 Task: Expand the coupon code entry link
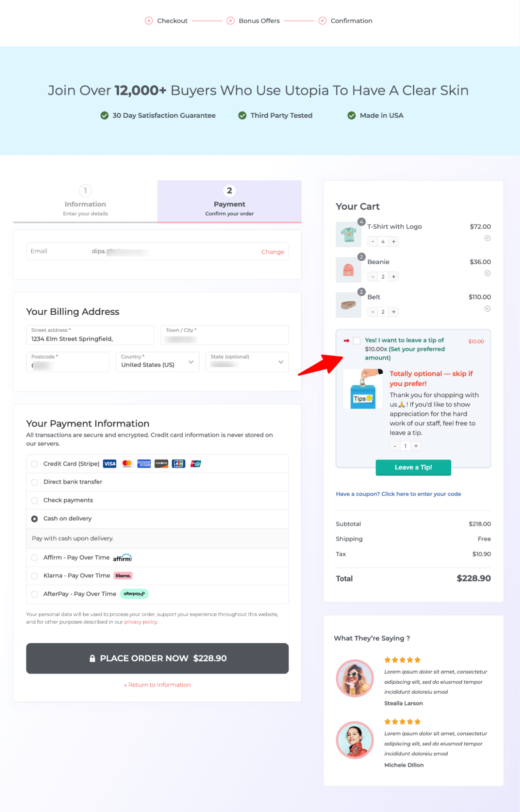(398, 494)
